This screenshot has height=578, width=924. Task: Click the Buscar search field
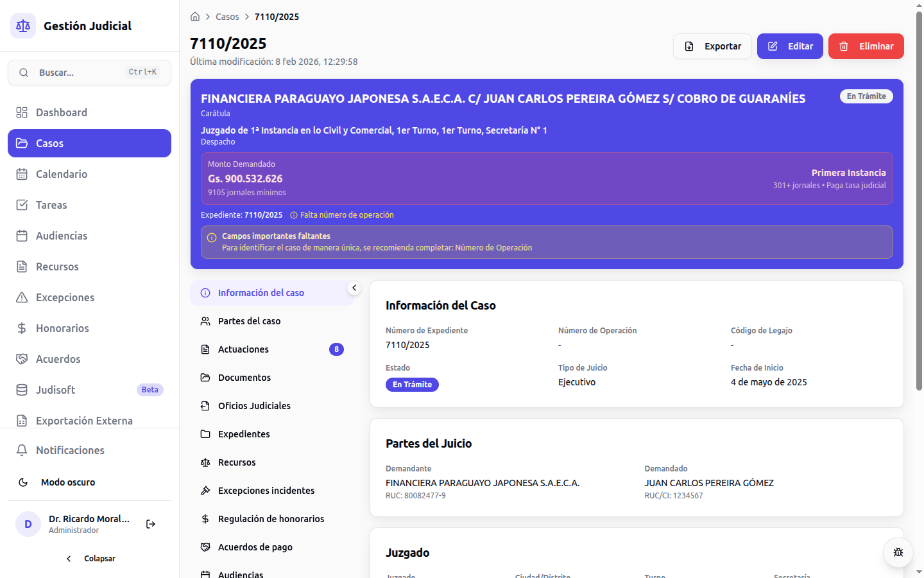coord(89,73)
